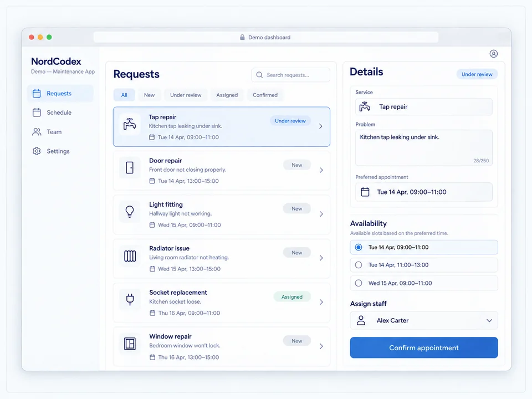Click the radiator icon on Radiator issue card

130,256
